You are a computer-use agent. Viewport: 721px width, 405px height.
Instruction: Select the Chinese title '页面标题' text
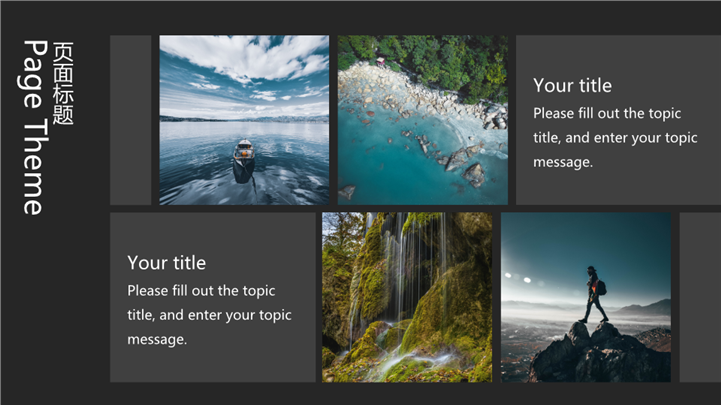coord(63,83)
